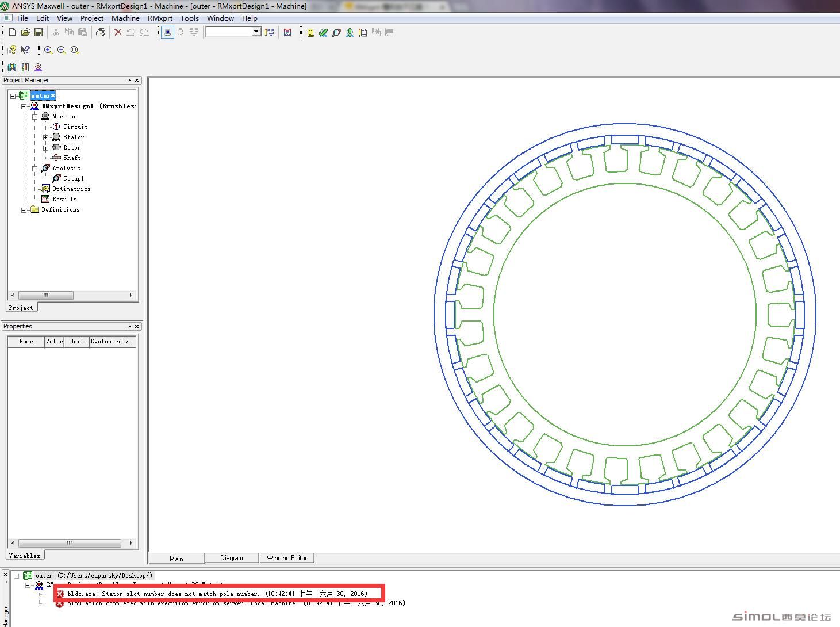Open the empty toolbar combo box dropdown
This screenshot has height=627, width=840.
pos(256,32)
